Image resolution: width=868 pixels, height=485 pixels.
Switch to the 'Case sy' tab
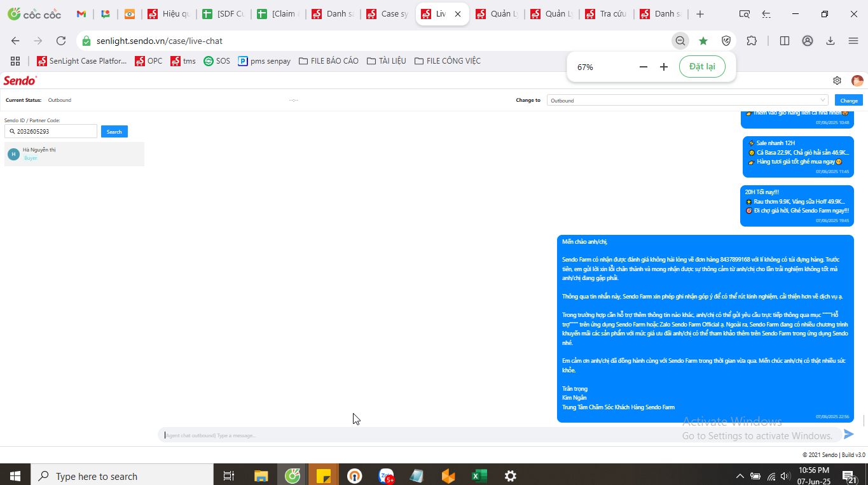click(x=387, y=14)
